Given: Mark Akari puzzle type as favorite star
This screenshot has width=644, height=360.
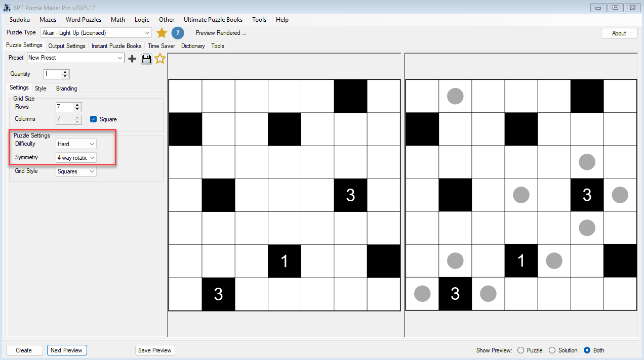Looking at the screenshot, I should coord(162,32).
